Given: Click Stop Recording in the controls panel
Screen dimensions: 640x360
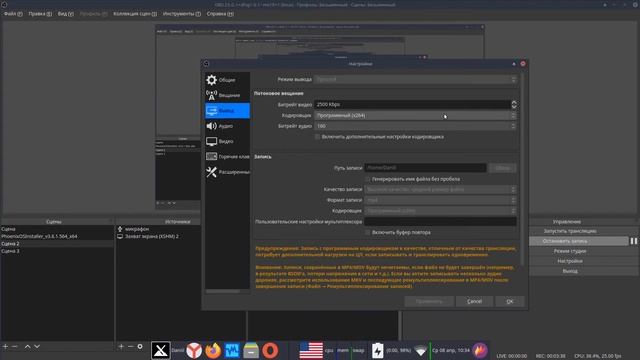Looking at the screenshot, I should pyautogui.click(x=579, y=241).
